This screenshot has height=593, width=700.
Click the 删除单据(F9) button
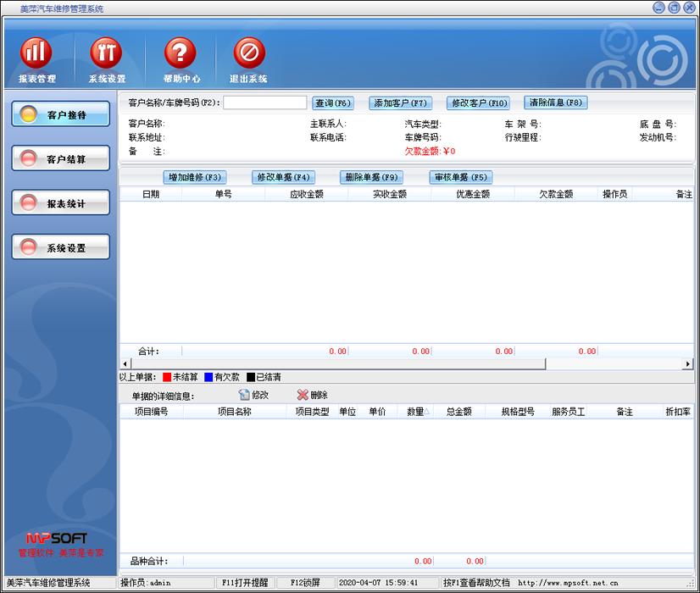coord(371,177)
